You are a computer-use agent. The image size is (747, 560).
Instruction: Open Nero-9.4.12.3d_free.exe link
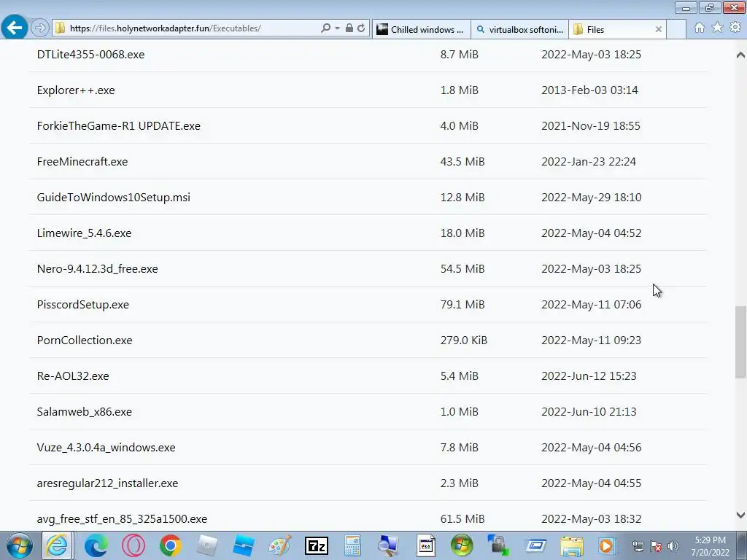tap(97, 268)
